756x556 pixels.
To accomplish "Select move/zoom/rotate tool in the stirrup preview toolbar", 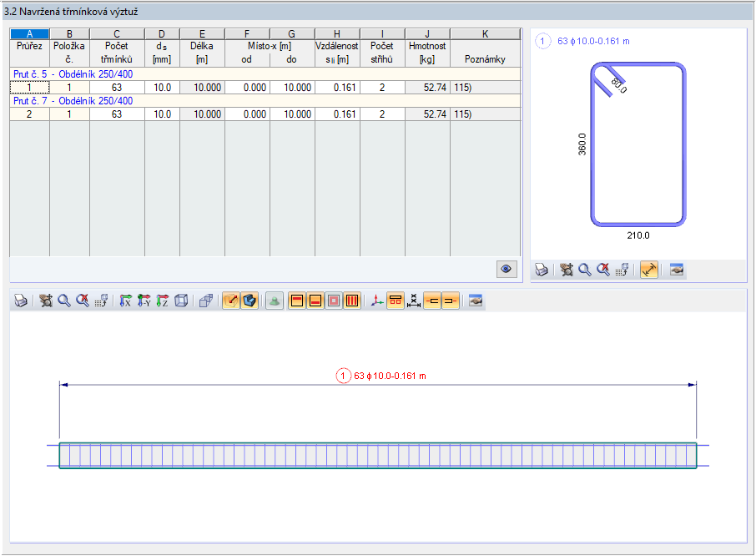I will pos(567,270).
